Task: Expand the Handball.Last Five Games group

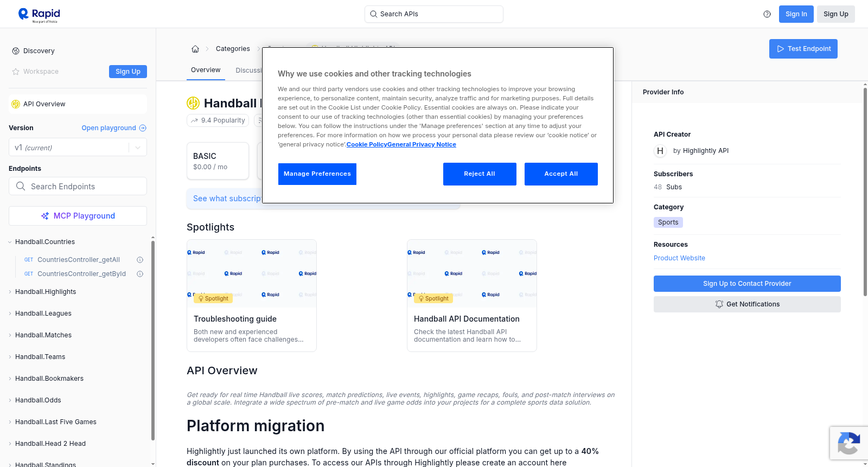Action: click(x=10, y=422)
